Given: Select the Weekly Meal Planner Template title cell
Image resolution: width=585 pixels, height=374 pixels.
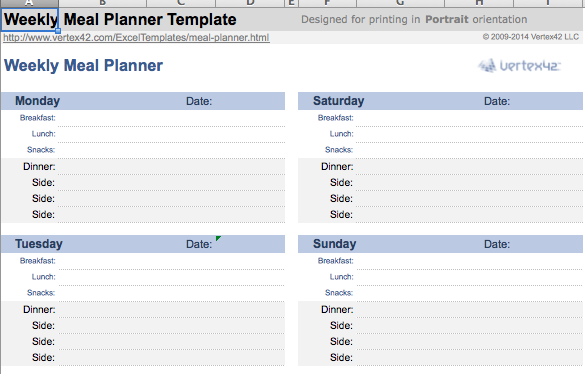Looking at the screenshot, I should [30, 19].
